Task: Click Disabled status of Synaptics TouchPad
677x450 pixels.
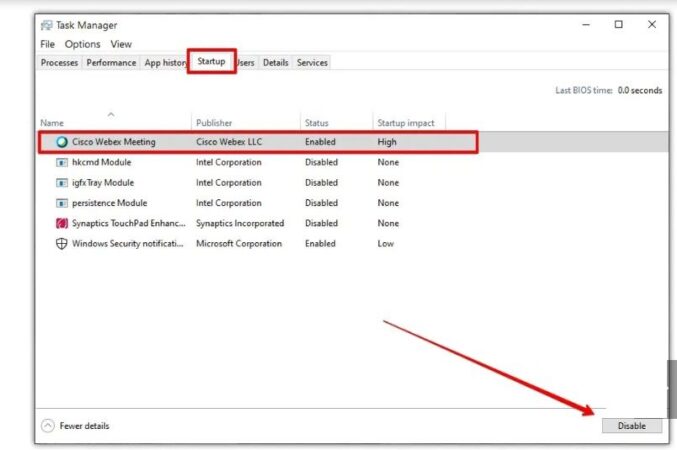Action: coord(321,223)
